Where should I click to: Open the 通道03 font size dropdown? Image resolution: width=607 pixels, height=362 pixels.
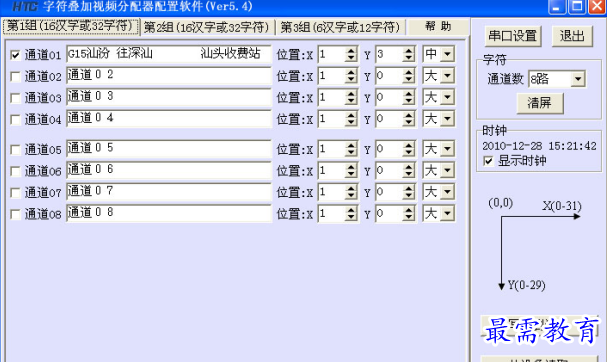448,97
